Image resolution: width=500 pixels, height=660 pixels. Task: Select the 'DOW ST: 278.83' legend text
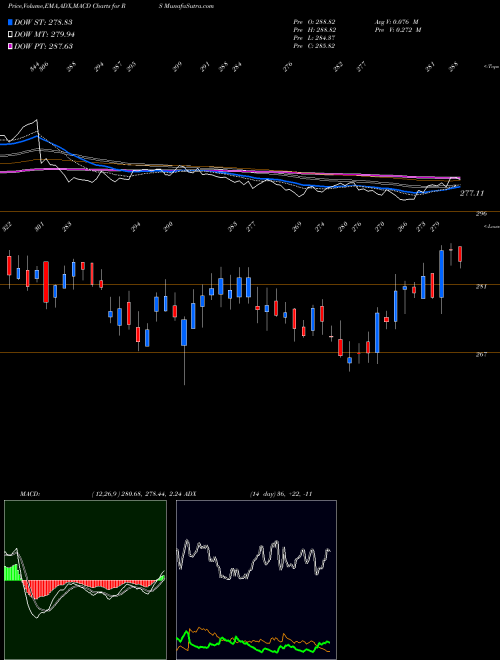click(x=43, y=22)
